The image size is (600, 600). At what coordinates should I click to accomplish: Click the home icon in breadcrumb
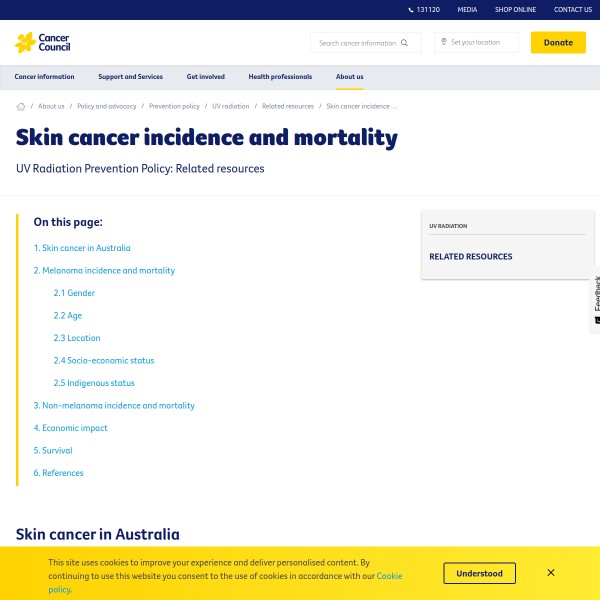point(21,106)
